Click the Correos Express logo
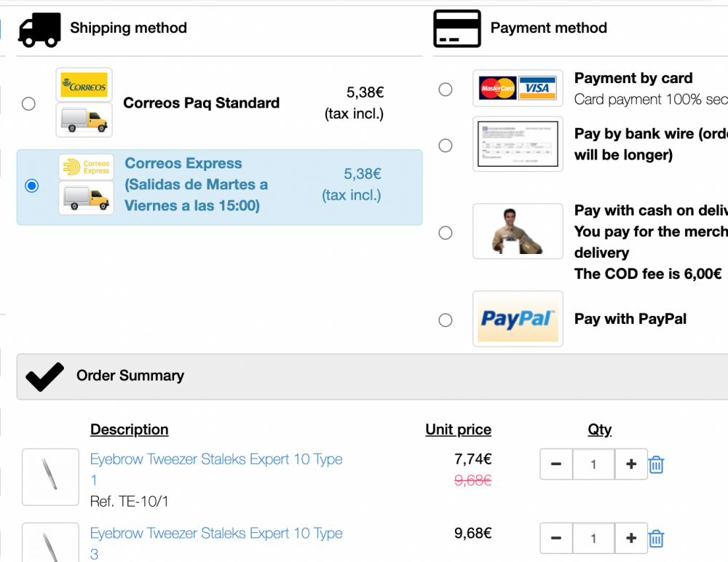This screenshot has height=562, width=728. pos(86,167)
